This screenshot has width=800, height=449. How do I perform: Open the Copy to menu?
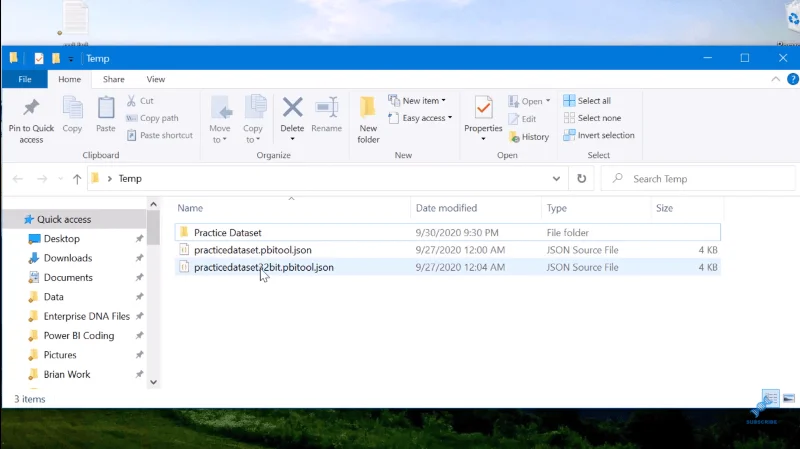253,119
